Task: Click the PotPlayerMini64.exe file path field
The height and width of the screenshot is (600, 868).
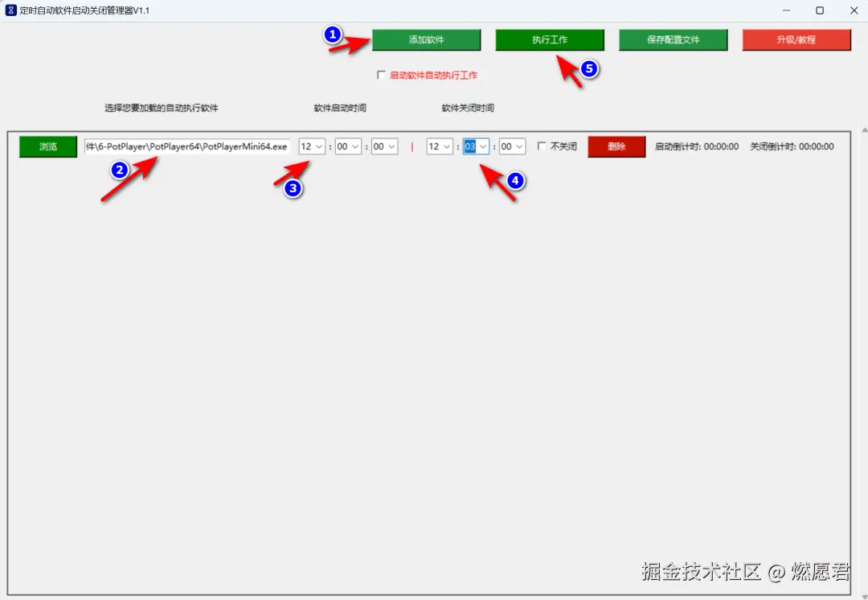Action: coord(186,146)
